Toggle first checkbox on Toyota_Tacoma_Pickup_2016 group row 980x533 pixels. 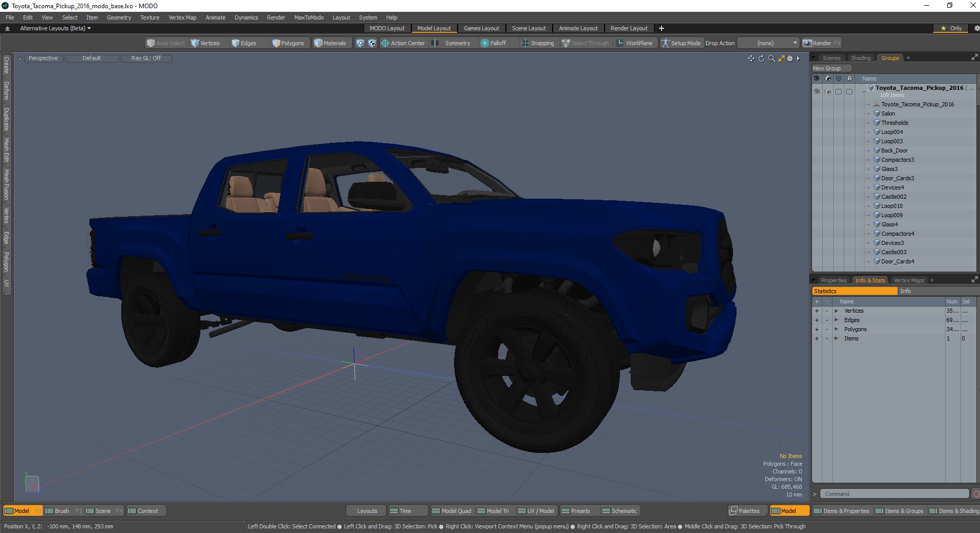tap(838, 91)
